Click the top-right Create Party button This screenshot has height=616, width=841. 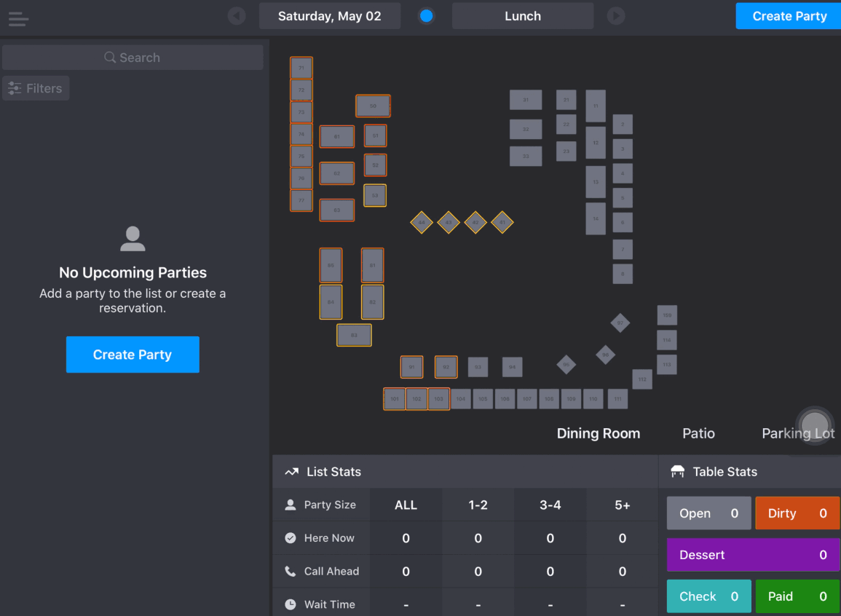(789, 16)
